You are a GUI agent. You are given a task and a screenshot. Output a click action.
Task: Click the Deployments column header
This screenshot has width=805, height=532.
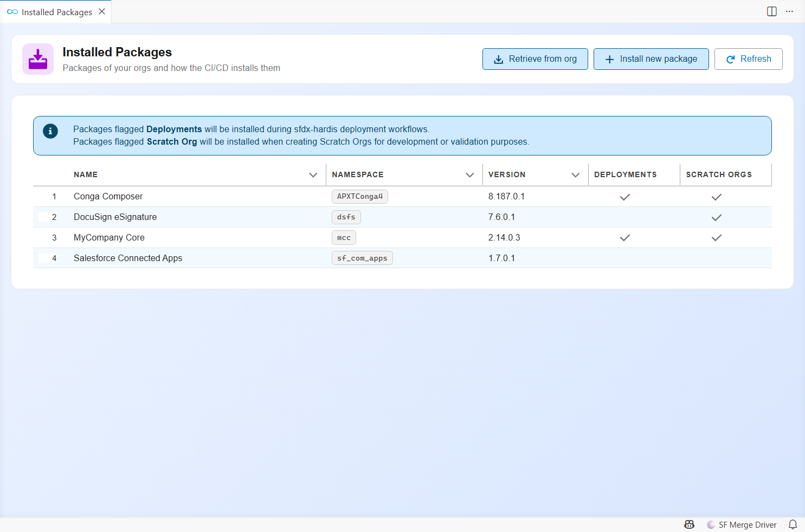click(625, 174)
